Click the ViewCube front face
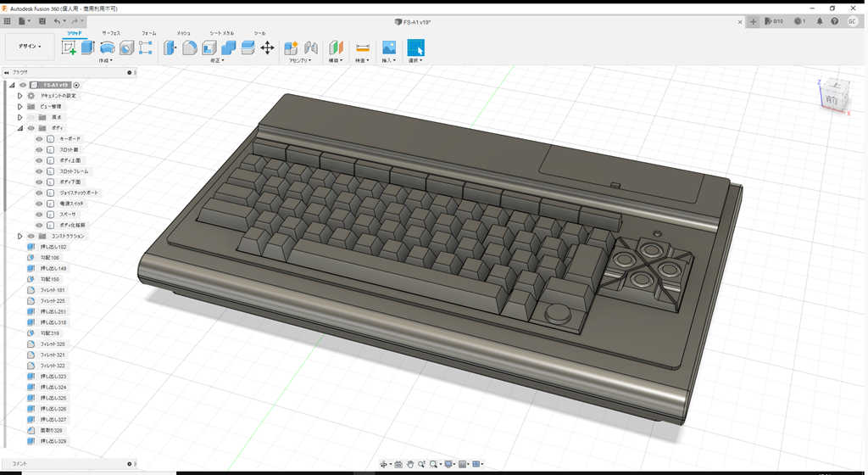The width and height of the screenshot is (868, 475). [832, 100]
